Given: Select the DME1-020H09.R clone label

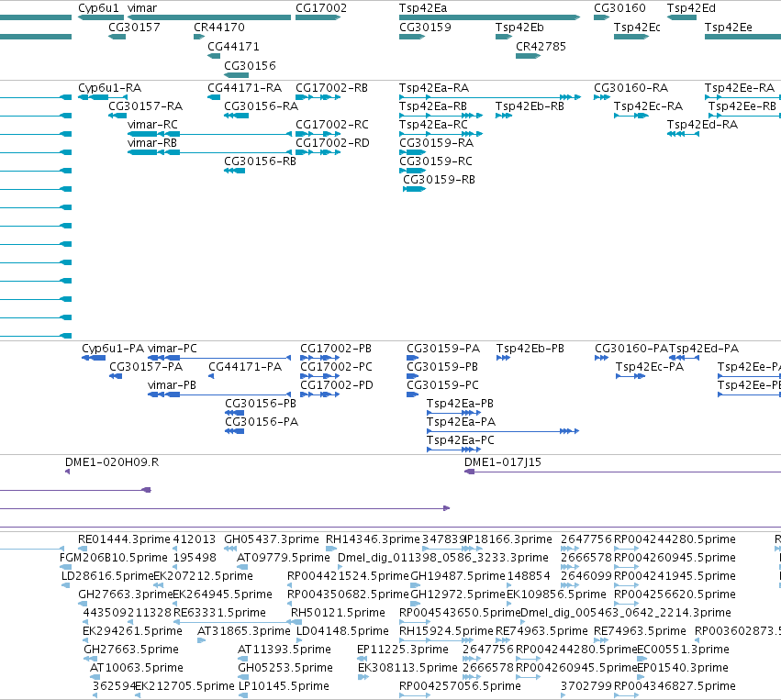Looking at the screenshot, I should click(112, 462).
